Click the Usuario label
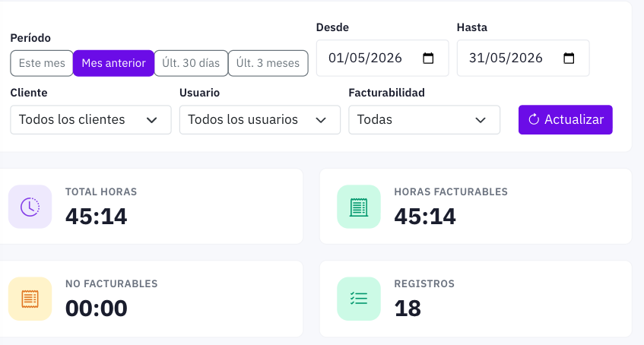644x345 pixels. [200, 93]
